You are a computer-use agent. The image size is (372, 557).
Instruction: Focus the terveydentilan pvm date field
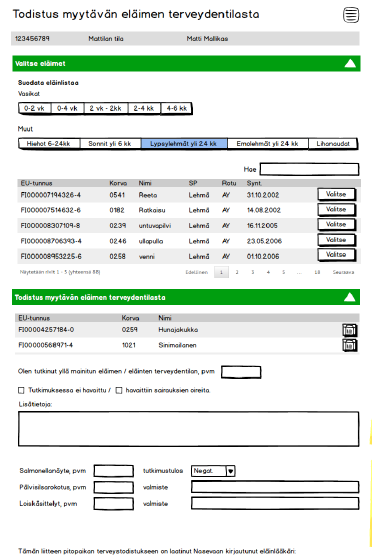241,372
